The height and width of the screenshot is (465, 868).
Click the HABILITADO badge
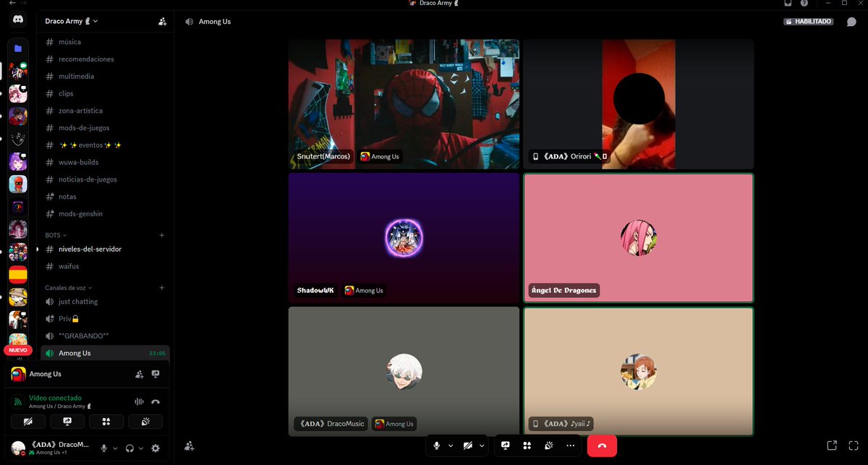click(808, 22)
